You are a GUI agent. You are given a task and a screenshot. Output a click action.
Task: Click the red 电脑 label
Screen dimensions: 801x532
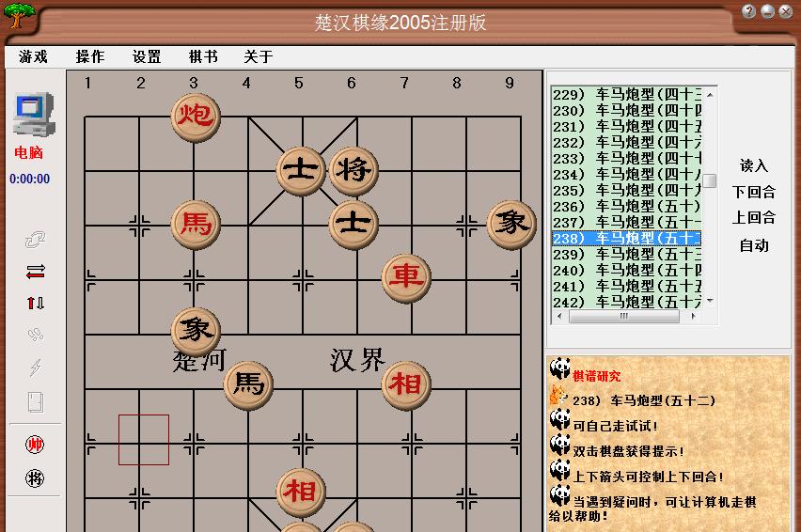(x=28, y=152)
